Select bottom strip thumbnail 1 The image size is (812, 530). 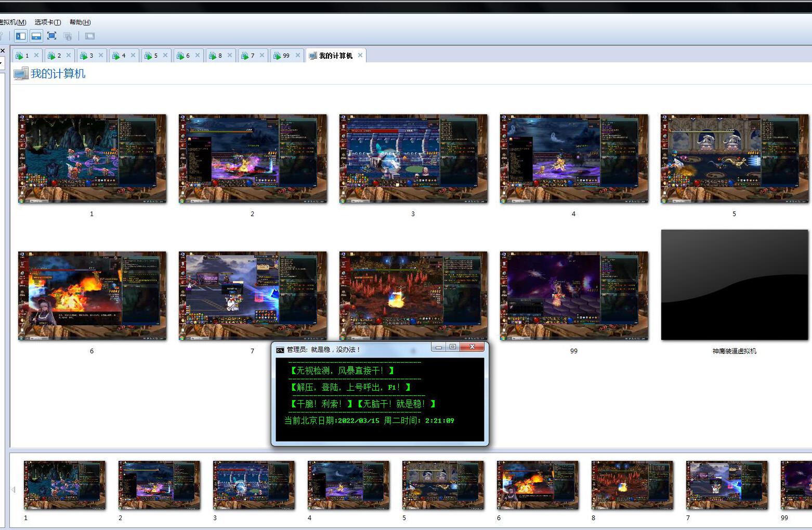pos(64,485)
